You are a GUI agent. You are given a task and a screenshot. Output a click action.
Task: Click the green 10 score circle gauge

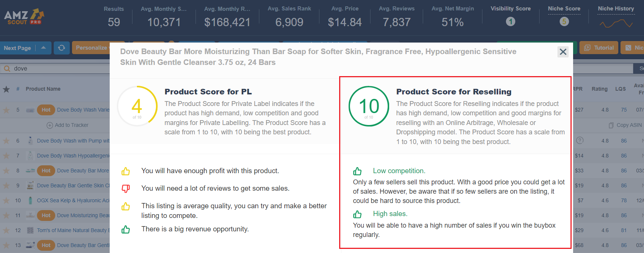[x=369, y=106]
